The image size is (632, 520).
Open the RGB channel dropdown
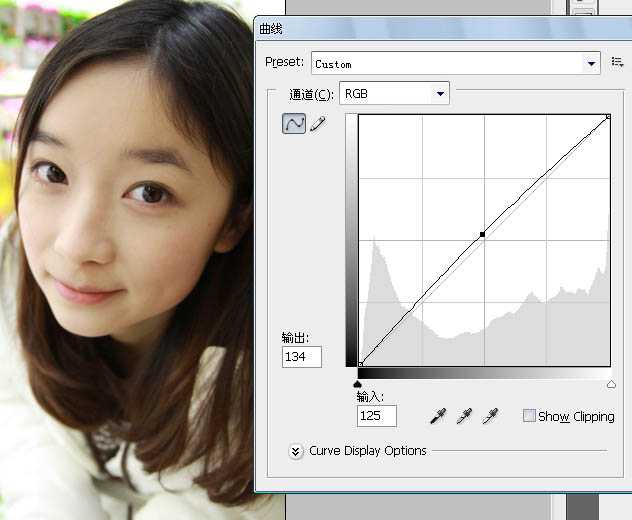tap(394, 94)
